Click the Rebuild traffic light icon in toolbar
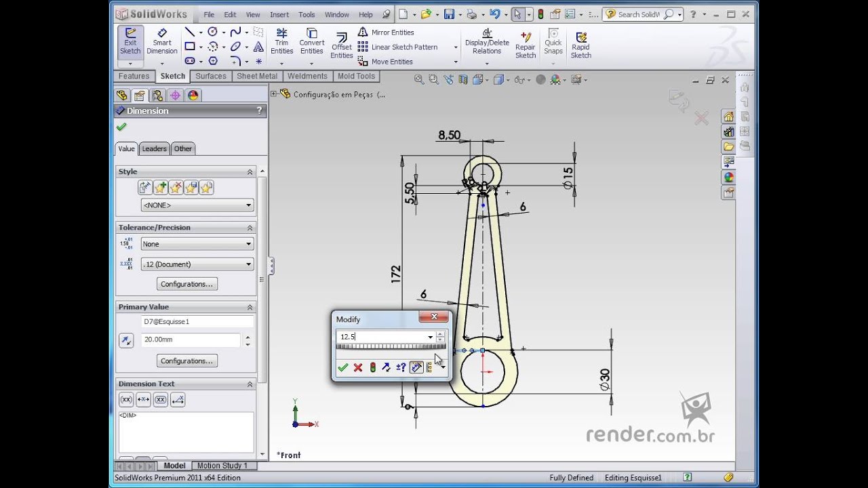The height and width of the screenshot is (488, 868). pos(540,14)
